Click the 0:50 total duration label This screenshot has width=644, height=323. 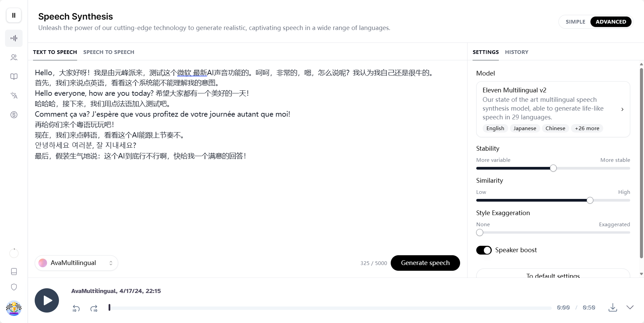point(589,308)
